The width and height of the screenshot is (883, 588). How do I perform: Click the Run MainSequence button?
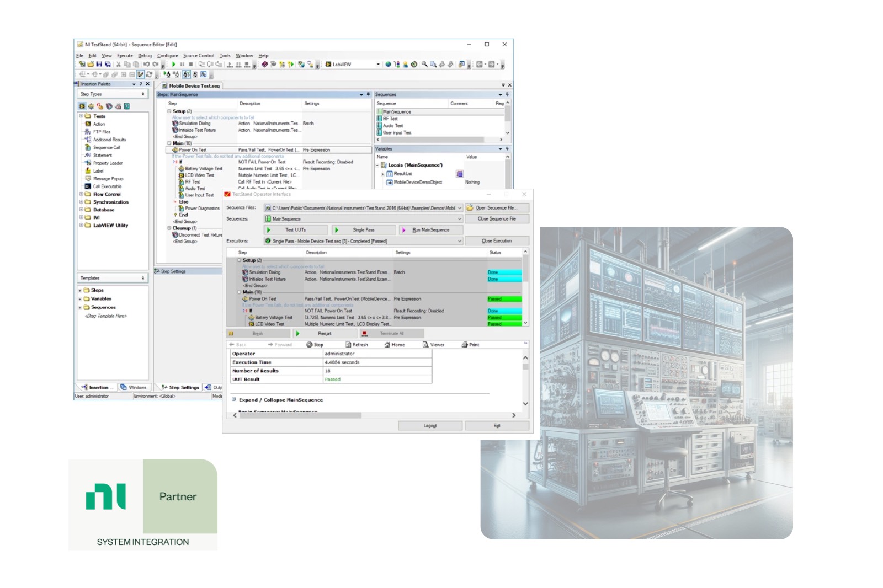(x=431, y=230)
